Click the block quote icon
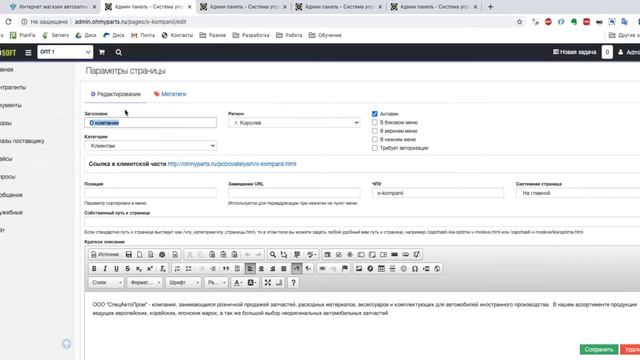The height and width of the screenshot is (360, 640). pos(226,269)
